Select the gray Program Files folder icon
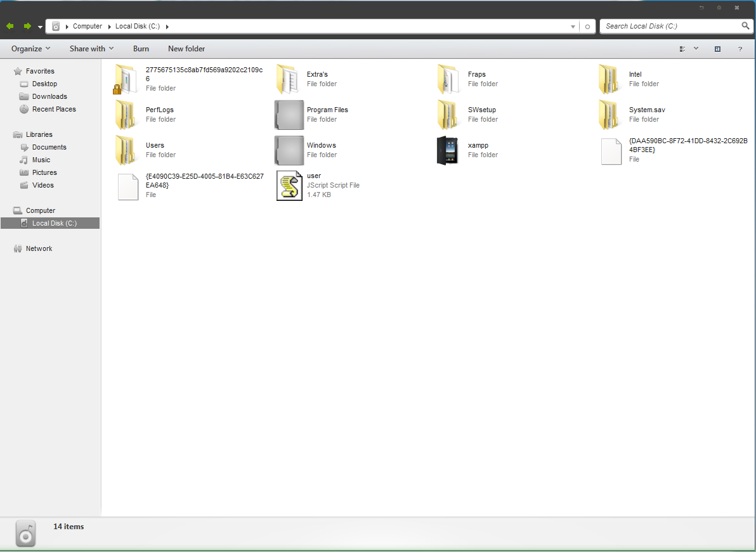 point(289,115)
